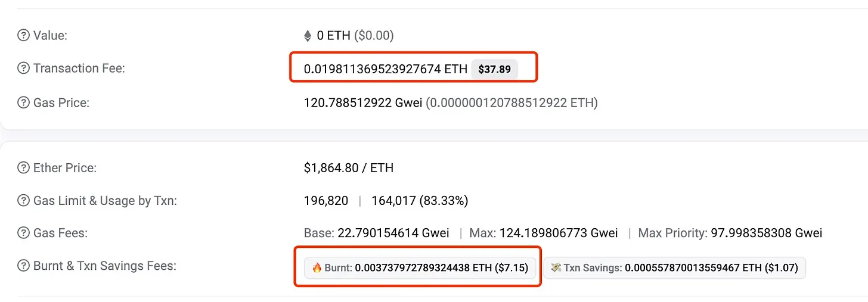Screen dimensions: 868x302
Task: Click the Burnt ETH amount badge
Action: (420, 268)
